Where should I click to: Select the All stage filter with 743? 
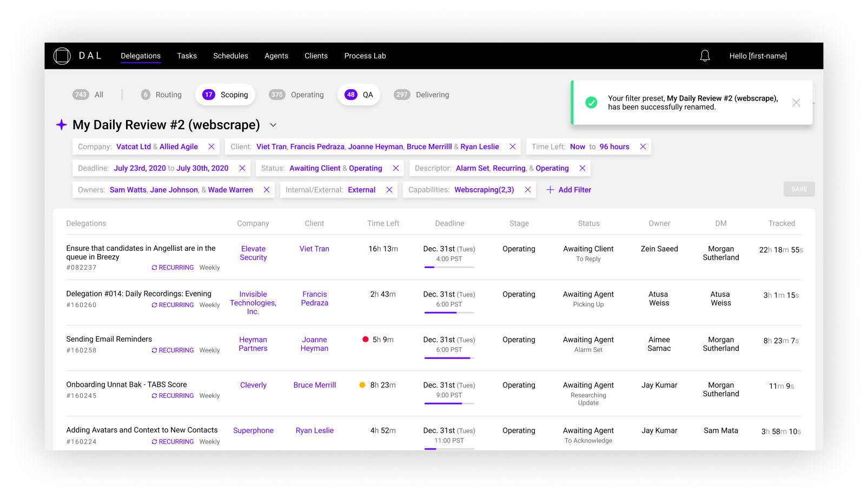click(x=88, y=95)
